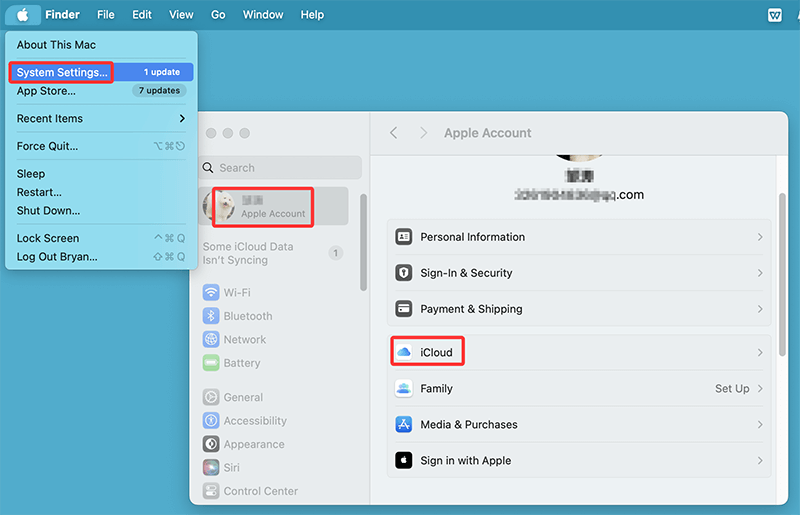
Task: Click the WPS icon in menu bar
Action: (774, 15)
